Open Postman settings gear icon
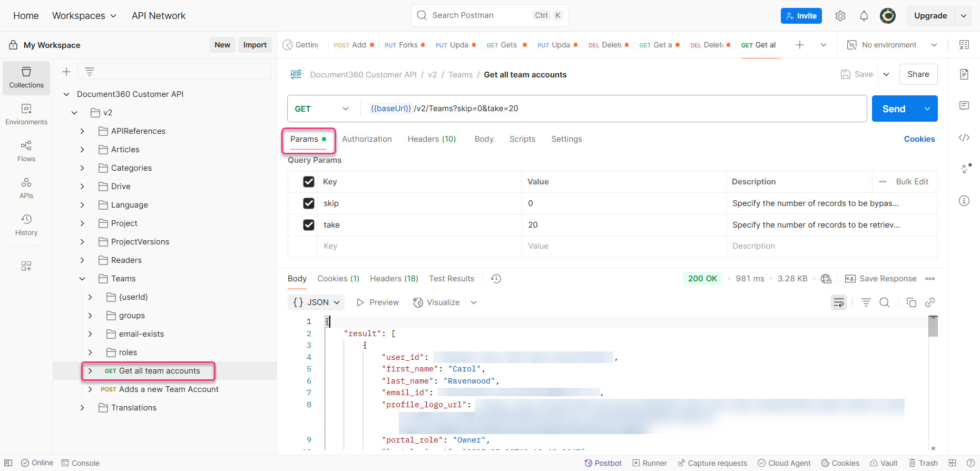980x471 pixels. click(840, 16)
